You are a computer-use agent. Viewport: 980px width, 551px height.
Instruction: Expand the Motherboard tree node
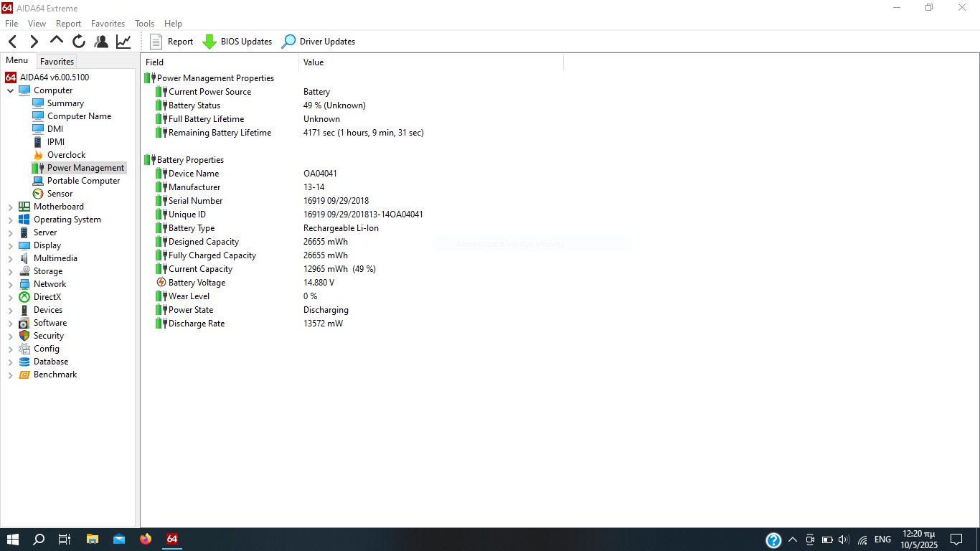(x=10, y=207)
